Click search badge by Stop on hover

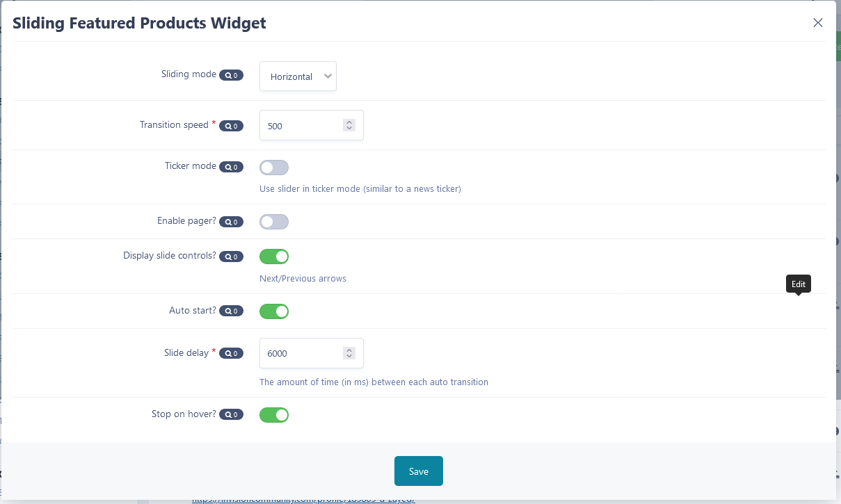pyautogui.click(x=231, y=414)
